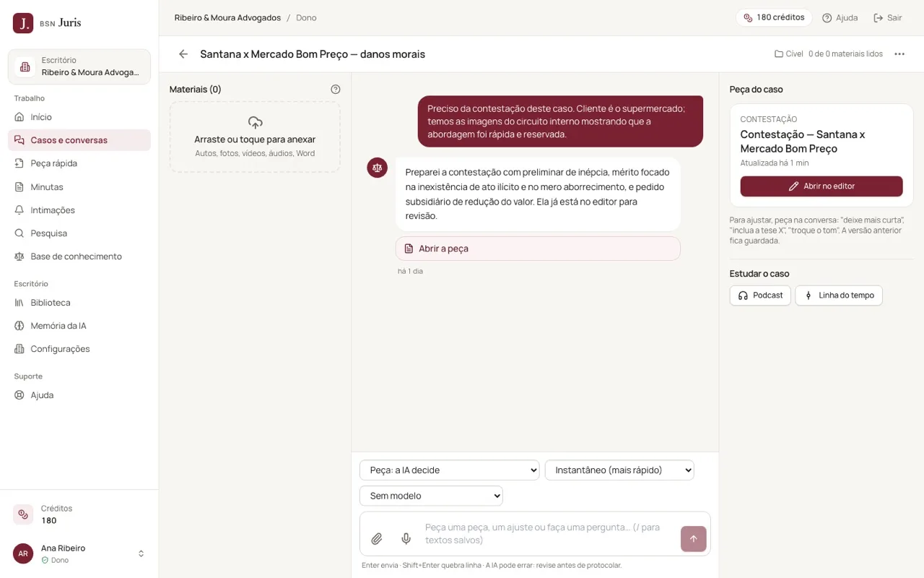The height and width of the screenshot is (578, 924).
Task: Expand the 'Peça: a IA decide' dropdown
Action: (x=449, y=470)
